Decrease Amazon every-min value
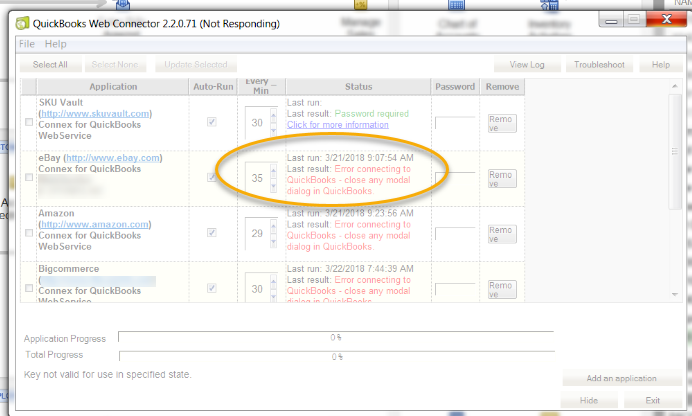Image resolution: width=692 pixels, height=416 pixels. tap(274, 242)
